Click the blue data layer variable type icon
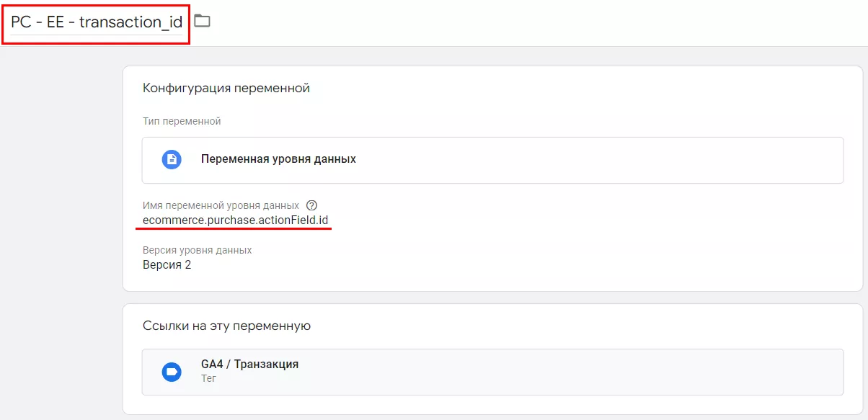This screenshot has width=868, height=420. coord(172,159)
